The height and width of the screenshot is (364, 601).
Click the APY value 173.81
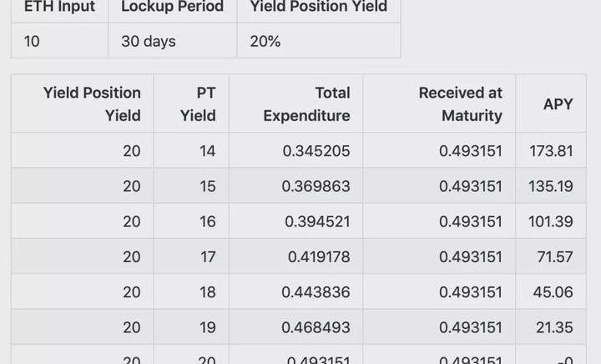tap(551, 151)
